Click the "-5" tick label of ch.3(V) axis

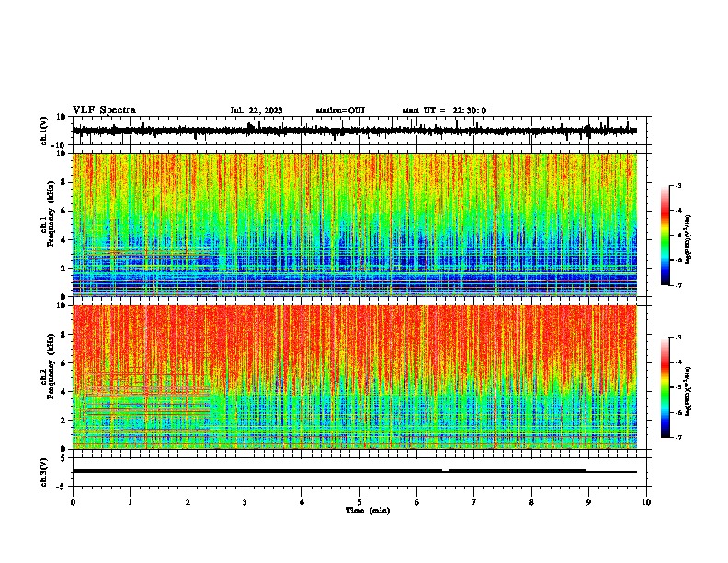[62, 487]
